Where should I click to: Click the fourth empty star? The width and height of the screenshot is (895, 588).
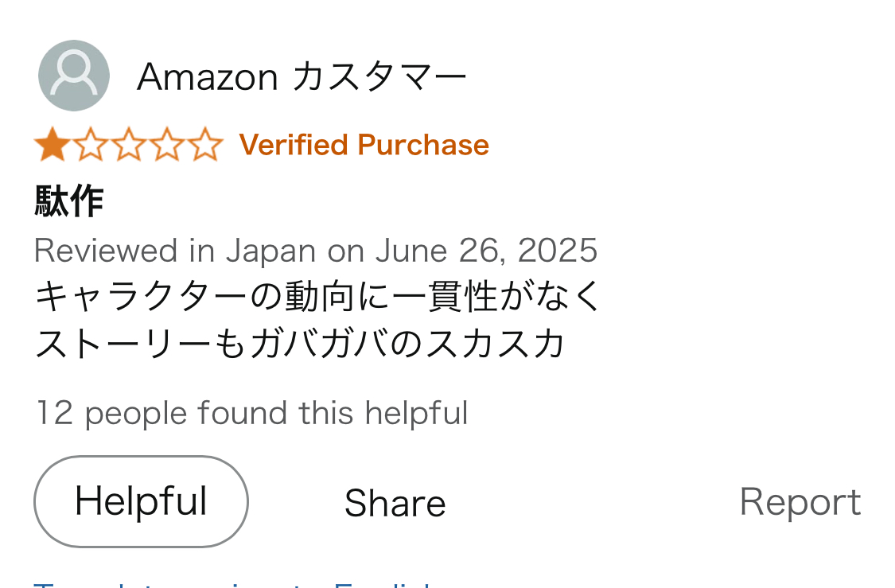[x=167, y=145]
